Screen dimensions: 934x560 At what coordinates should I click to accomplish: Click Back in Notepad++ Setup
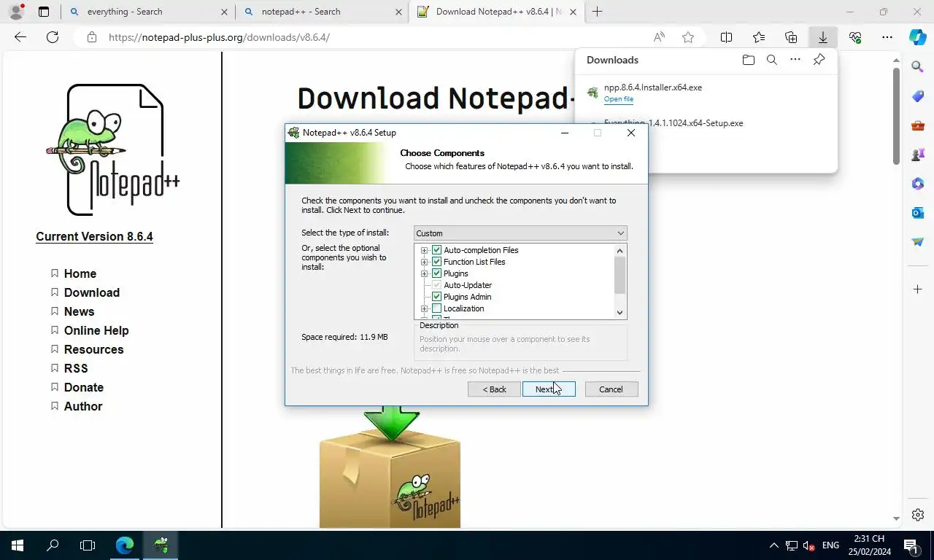pos(494,389)
